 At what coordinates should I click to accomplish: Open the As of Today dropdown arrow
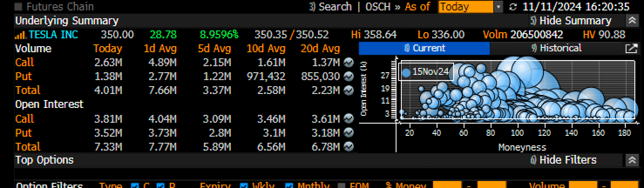pyautogui.click(x=499, y=7)
